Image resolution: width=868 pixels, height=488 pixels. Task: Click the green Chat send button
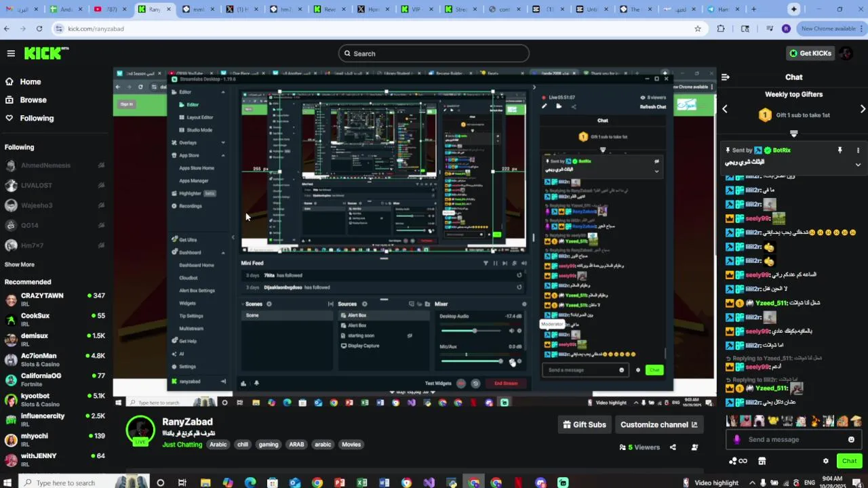[849, 461]
